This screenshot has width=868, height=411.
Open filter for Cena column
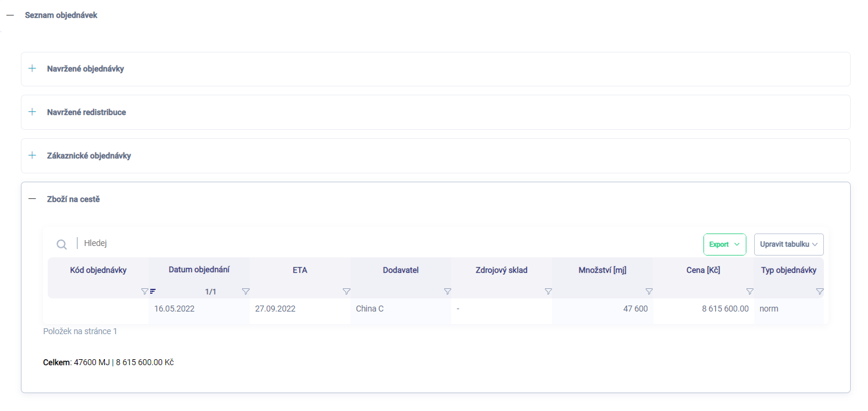(749, 291)
